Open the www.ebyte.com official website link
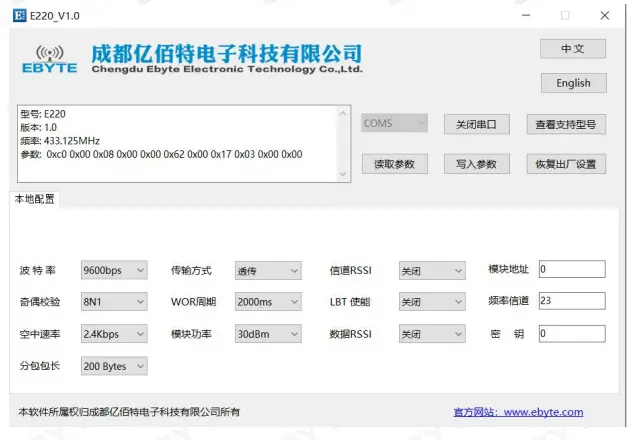This screenshot has width=636, height=440. [x=518, y=412]
